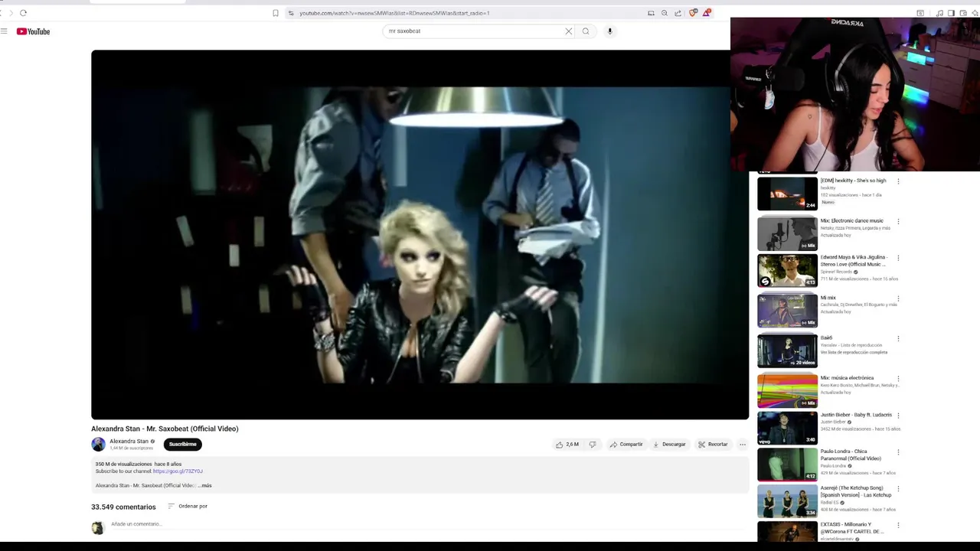
Task: Open the Brave shields icon
Action: pos(693,13)
